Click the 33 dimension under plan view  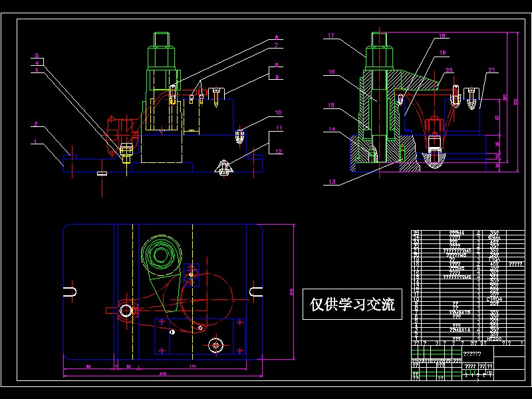pyautogui.click(x=128, y=366)
